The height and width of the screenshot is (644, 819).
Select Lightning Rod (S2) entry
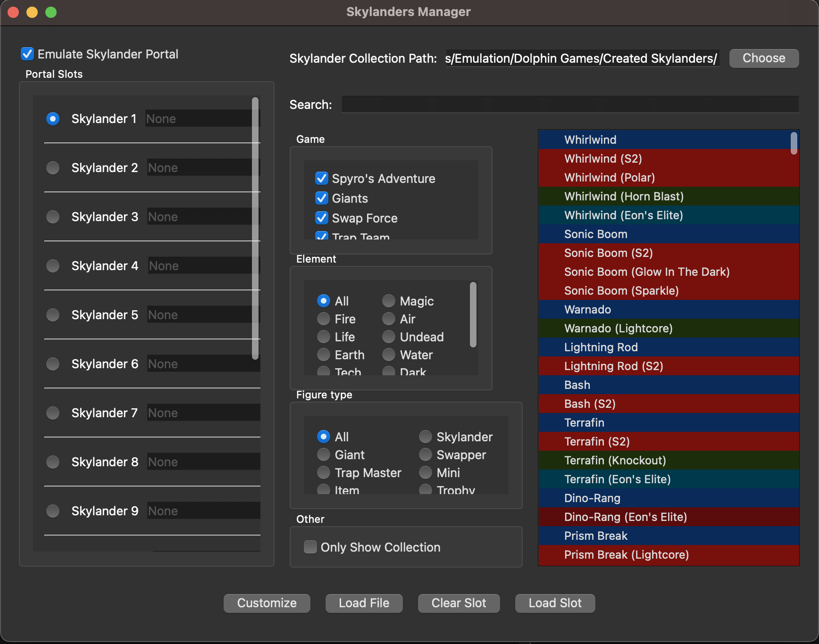point(669,366)
